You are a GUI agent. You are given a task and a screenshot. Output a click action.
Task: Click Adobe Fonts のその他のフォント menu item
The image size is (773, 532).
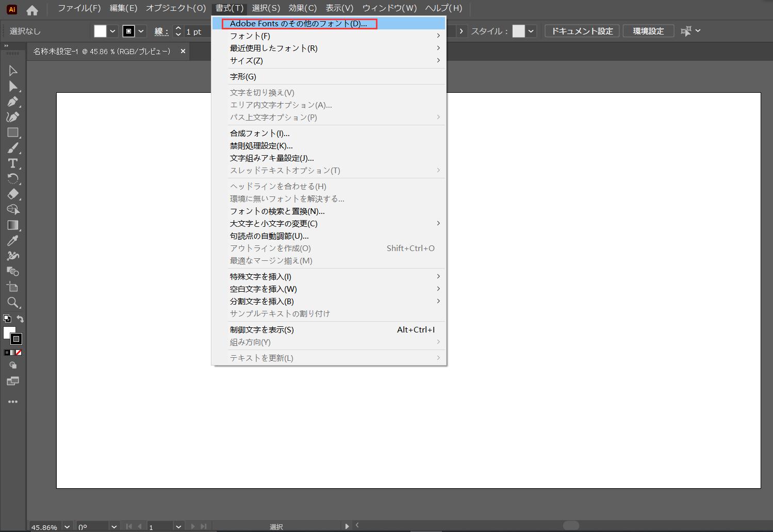(299, 24)
